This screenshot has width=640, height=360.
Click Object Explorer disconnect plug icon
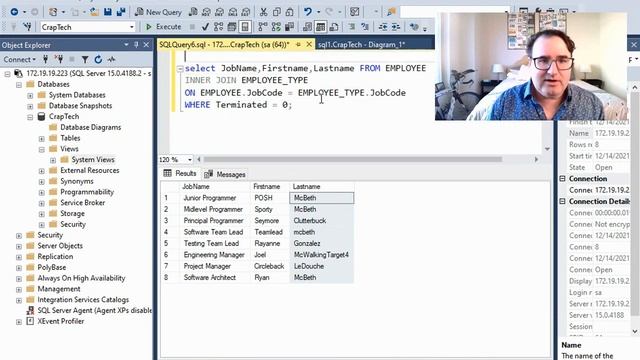[59, 60]
